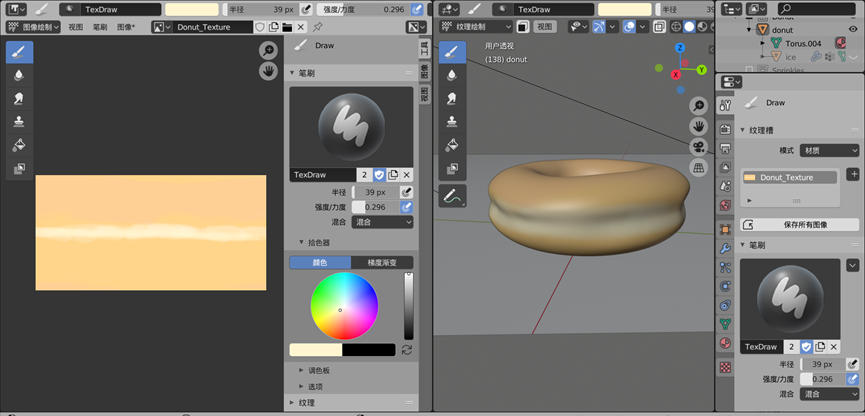
Task: Open the 图像* menu in the image editor header
Action: coord(126,27)
